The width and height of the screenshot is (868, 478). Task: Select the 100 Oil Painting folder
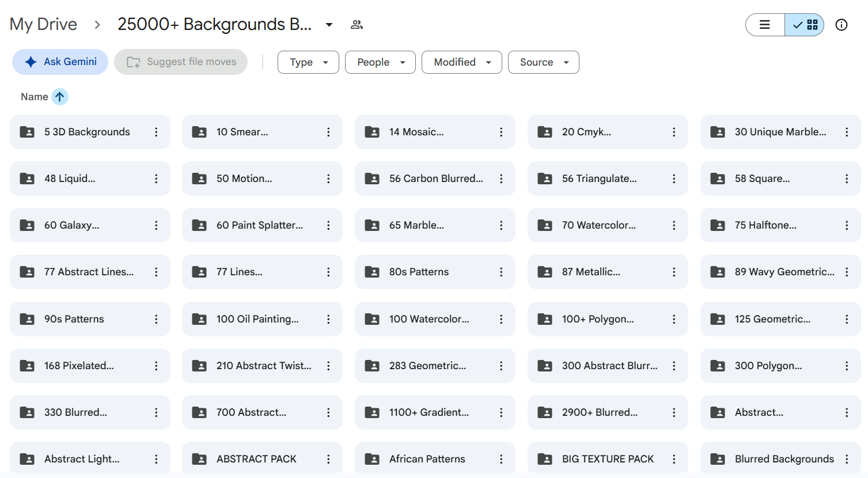tap(262, 319)
